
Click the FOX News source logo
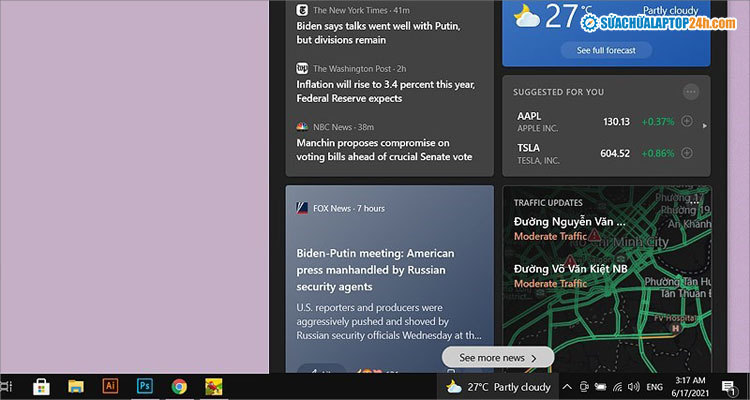click(302, 208)
